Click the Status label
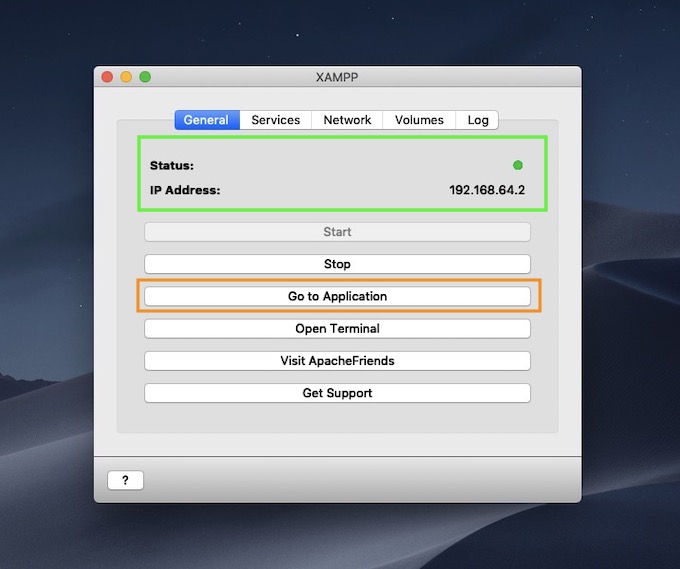The height and width of the screenshot is (569, 680). 172,165
